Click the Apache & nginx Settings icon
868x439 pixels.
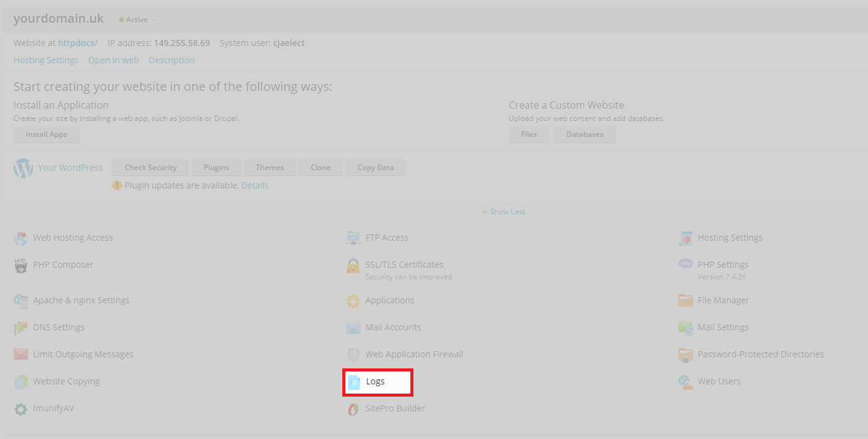point(21,301)
